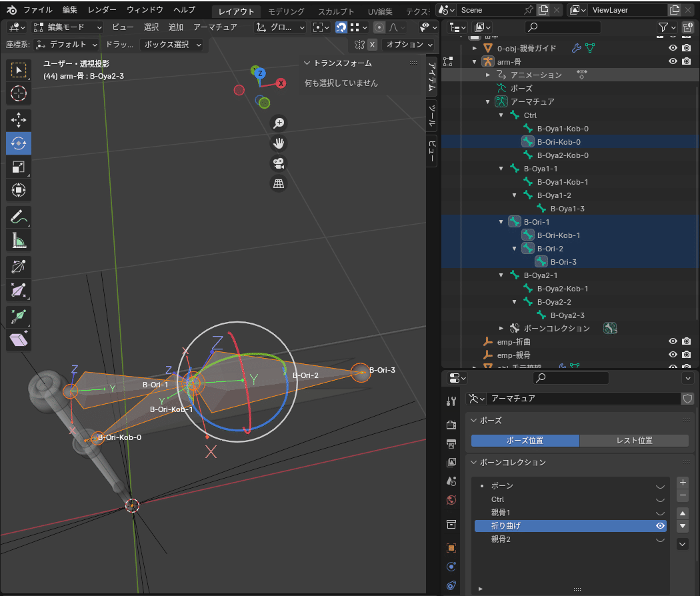
Task: Toggle visibility of emp-折曲 object
Action: tap(673, 341)
